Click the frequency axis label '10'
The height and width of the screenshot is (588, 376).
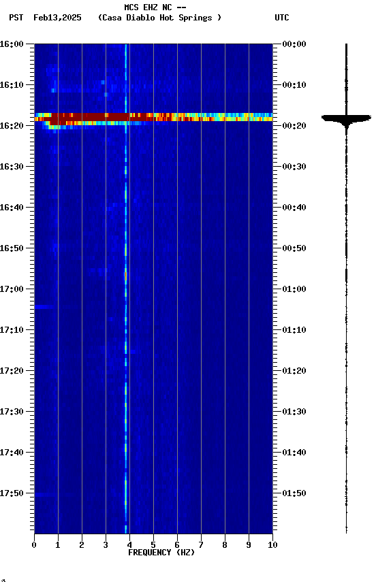point(272,545)
